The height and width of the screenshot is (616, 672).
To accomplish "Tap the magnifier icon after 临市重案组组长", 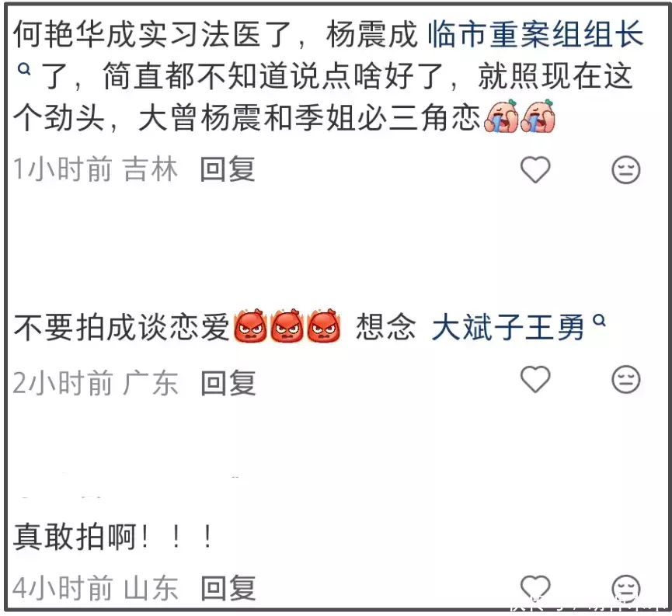I will point(24,68).
